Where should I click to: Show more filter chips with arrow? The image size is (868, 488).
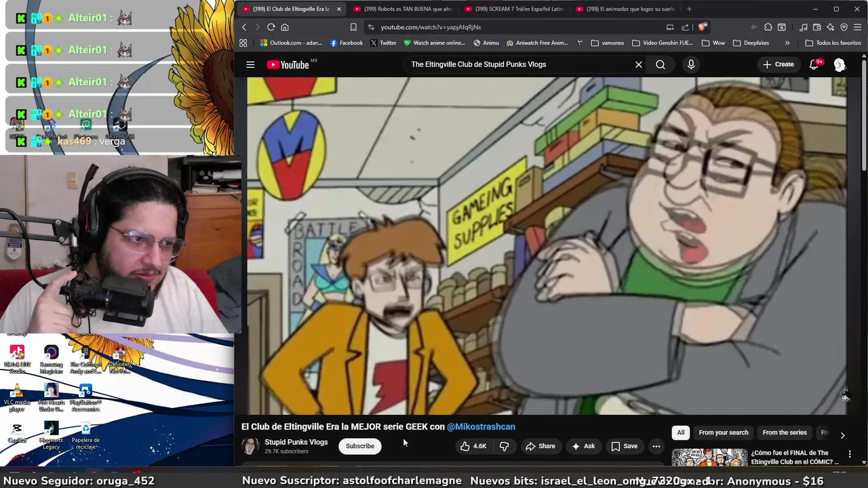[842, 435]
